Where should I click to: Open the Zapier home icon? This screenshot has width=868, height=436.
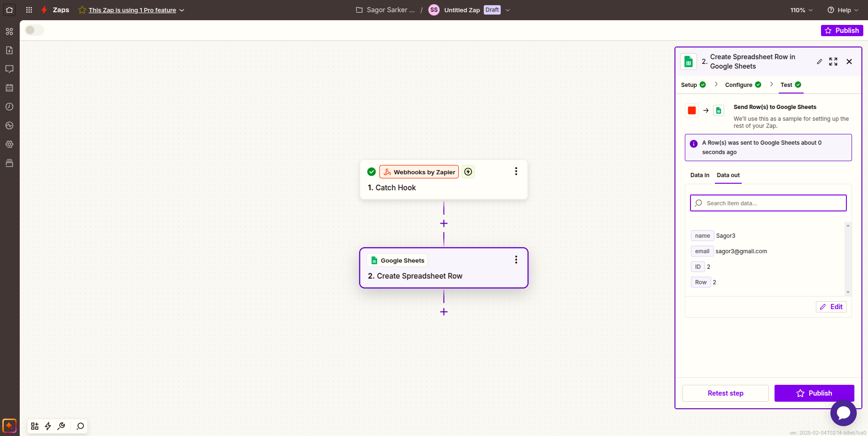9,10
